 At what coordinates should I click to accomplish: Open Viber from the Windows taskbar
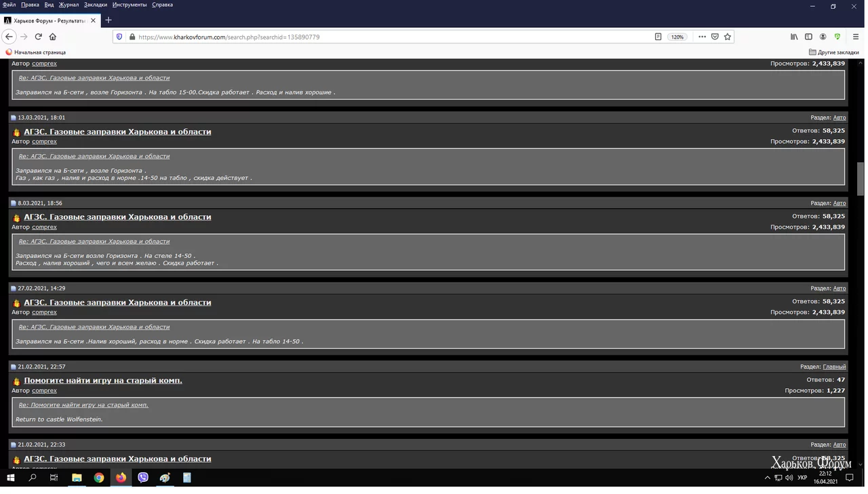click(143, 478)
